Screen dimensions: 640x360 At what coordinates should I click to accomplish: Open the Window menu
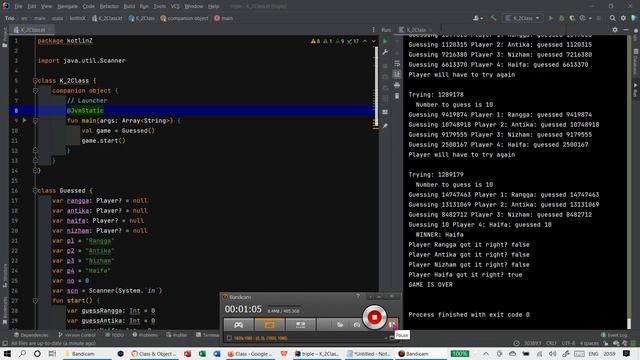click(193, 7)
